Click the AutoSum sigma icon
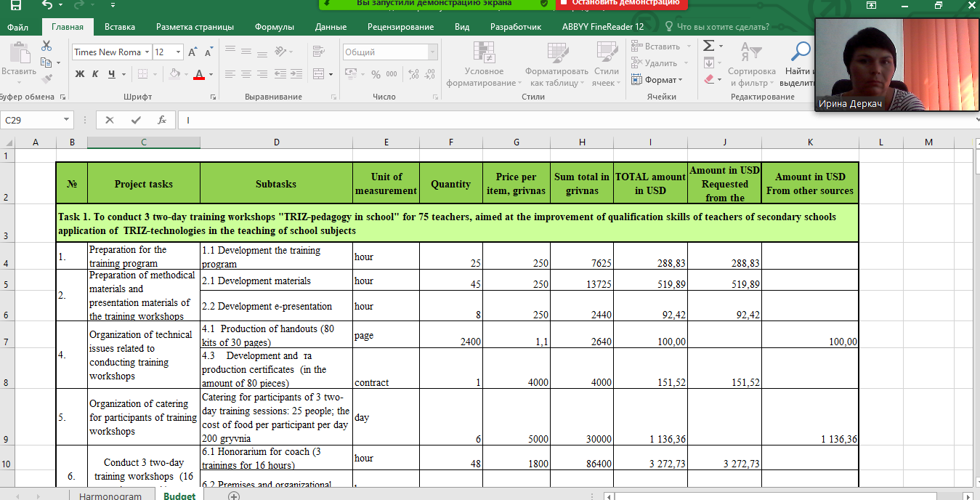980x500 pixels. [709, 46]
